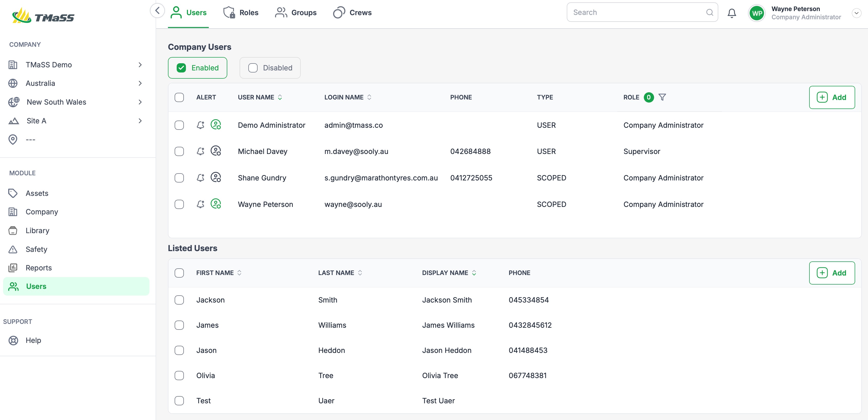Click user status icon for Shane Gundry
Image resolution: width=868 pixels, height=420 pixels.
point(216,177)
